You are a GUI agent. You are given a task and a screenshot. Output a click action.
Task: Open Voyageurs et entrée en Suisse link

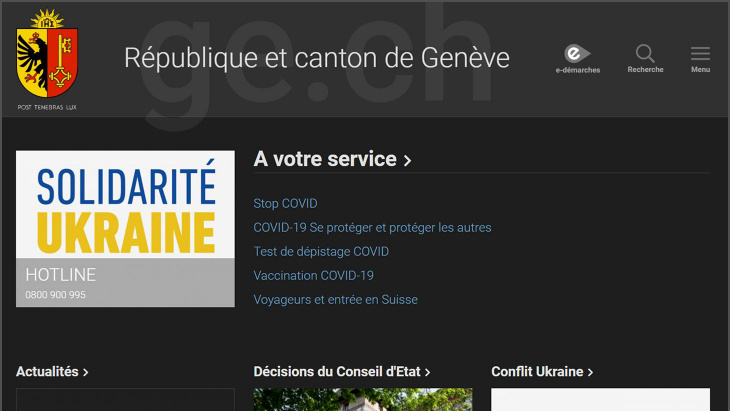click(x=335, y=300)
